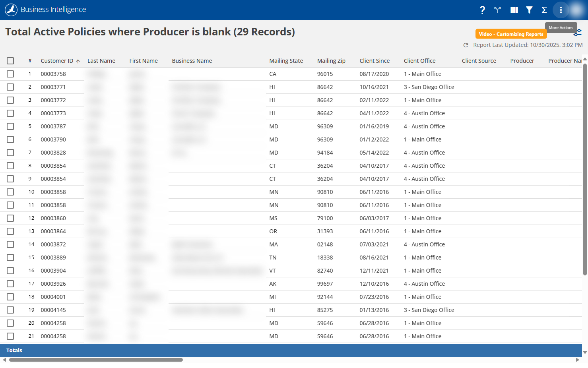The image size is (588, 368).
Task: Click date 07/23/2016
Action: 374,297
